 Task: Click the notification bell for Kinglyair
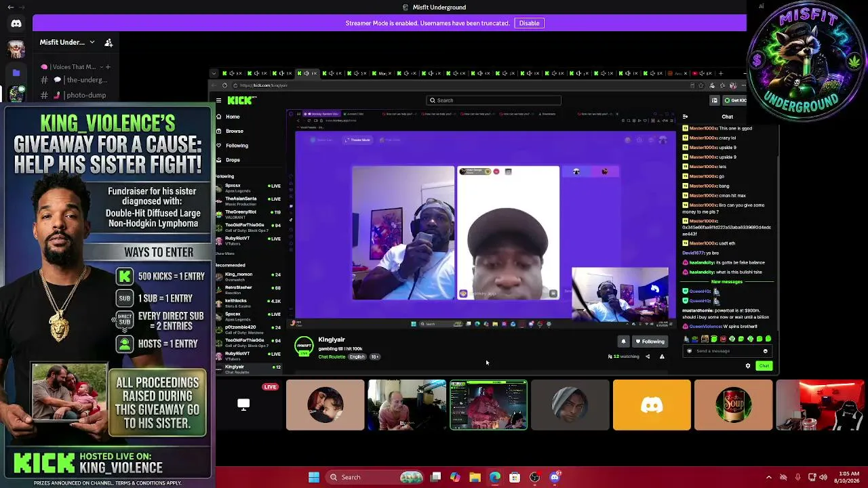(x=623, y=342)
